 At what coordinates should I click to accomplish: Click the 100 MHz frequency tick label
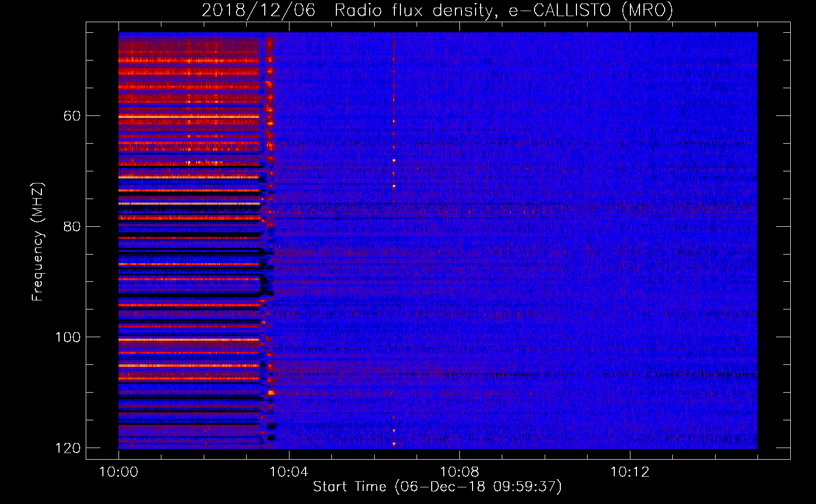point(68,337)
